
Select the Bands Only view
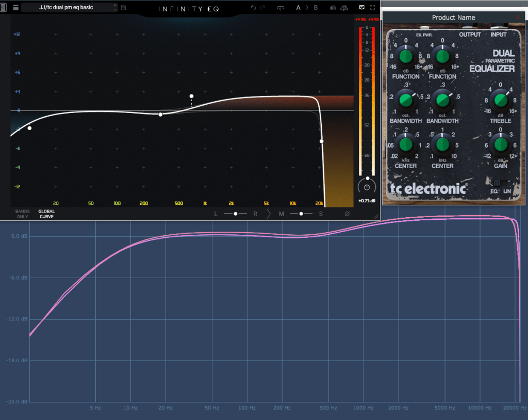pyautogui.click(x=22, y=214)
